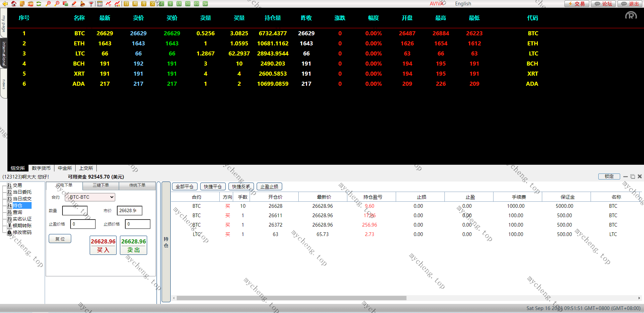Image resolution: width=644 pixels, height=313 pixels.
Task: Open the funnel filter icon
Action: coord(91,4)
